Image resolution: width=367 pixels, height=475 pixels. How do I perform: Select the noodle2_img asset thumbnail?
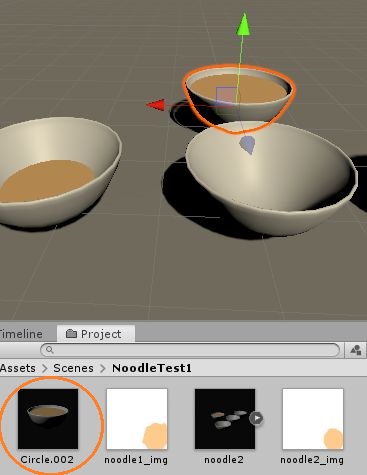[x=313, y=419]
